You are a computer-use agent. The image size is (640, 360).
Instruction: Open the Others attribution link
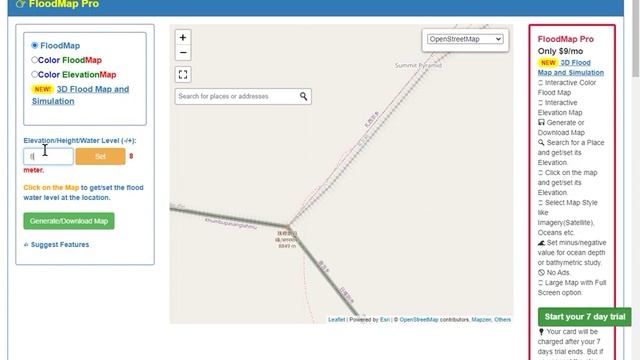click(502, 320)
